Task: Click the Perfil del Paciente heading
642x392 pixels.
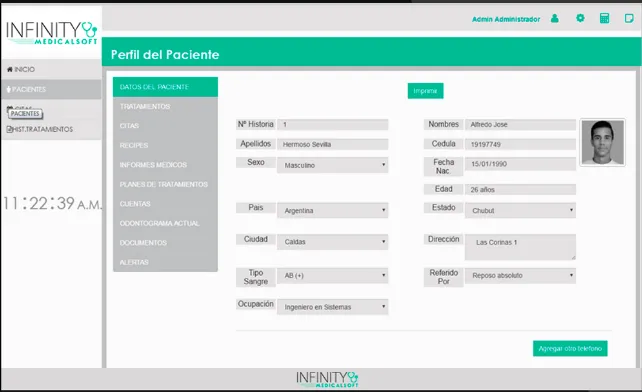Action: click(x=165, y=54)
